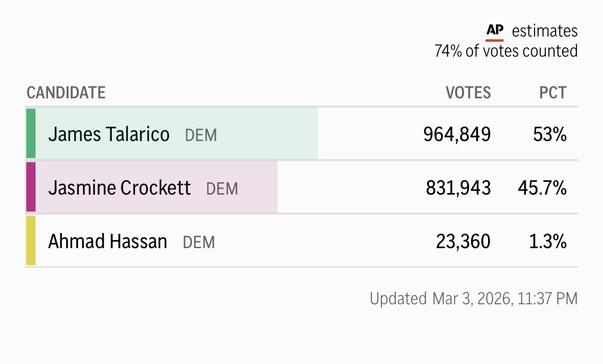
Task: Click Hassan's 1.3% percentage
Action: 548,241
